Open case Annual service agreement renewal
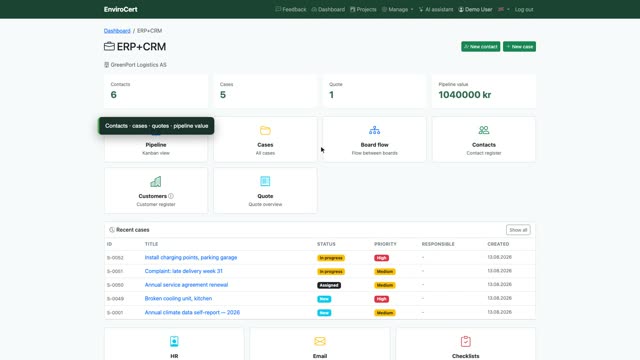Viewport: 640px width, 360px height. pyautogui.click(x=186, y=285)
